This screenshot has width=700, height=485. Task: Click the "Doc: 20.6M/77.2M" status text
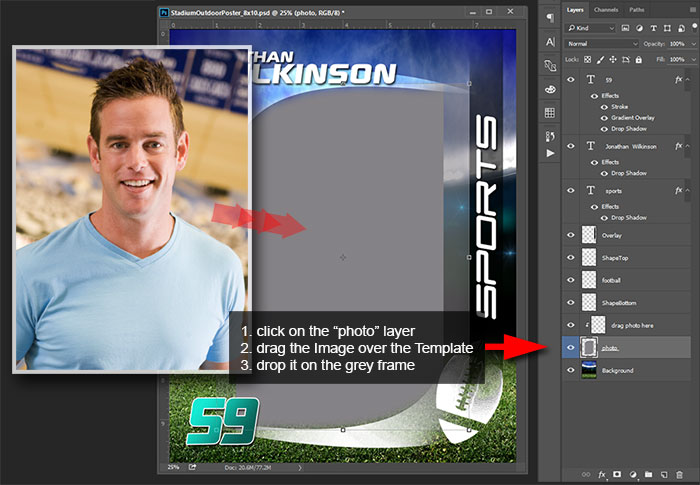pyautogui.click(x=248, y=468)
